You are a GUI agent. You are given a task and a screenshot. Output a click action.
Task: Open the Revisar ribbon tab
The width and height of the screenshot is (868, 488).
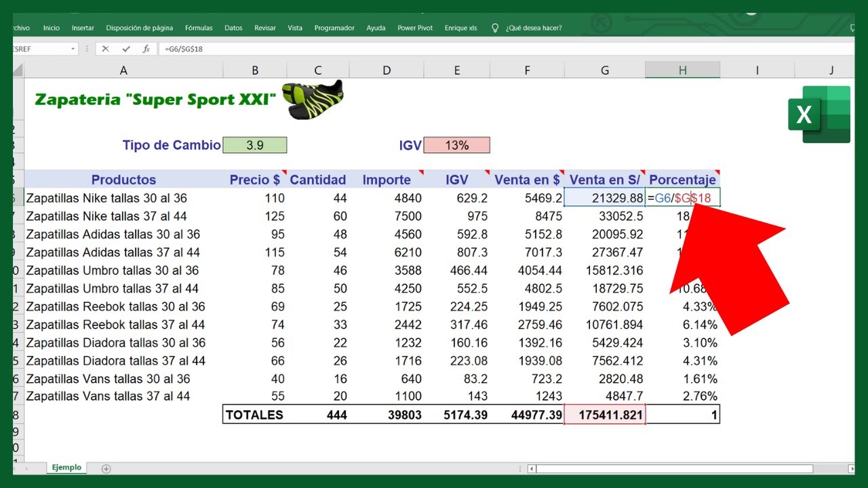pos(265,28)
